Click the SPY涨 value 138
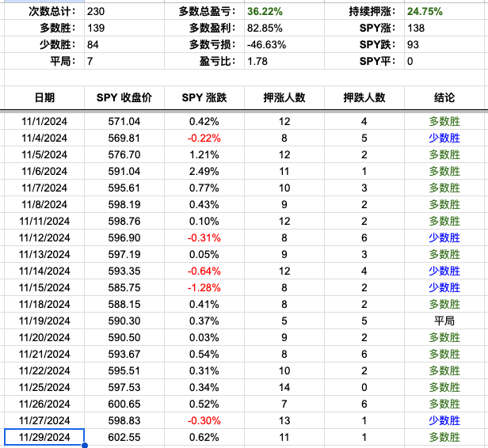The width and height of the screenshot is (488, 448). [416, 28]
